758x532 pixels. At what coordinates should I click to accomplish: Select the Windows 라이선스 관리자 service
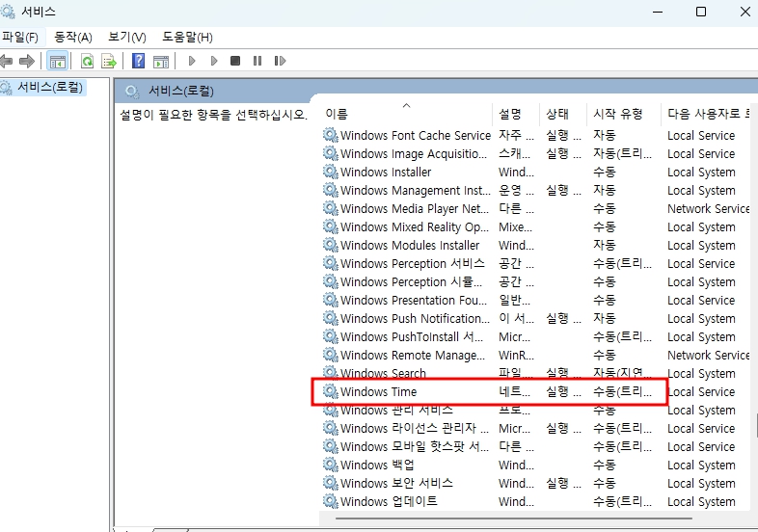pos(535,428)
